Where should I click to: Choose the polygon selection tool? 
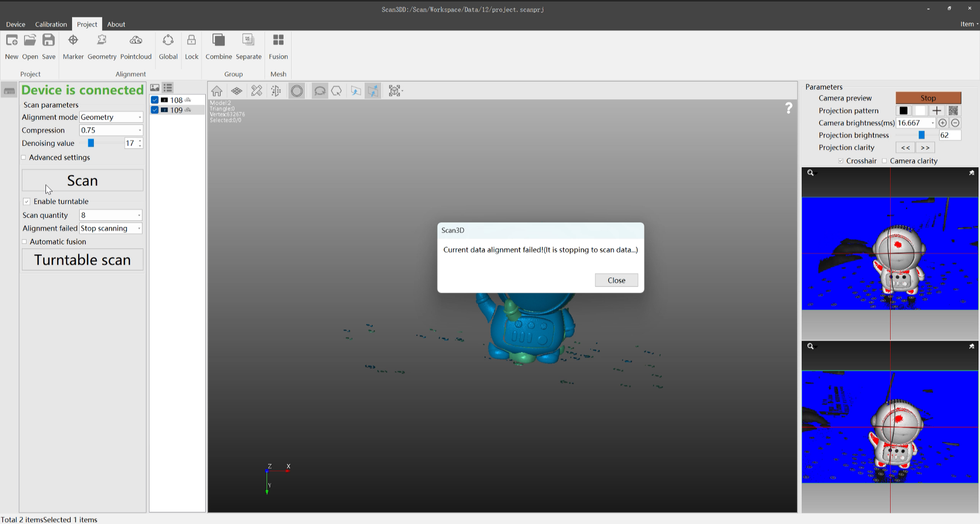(x=337, y=91)
